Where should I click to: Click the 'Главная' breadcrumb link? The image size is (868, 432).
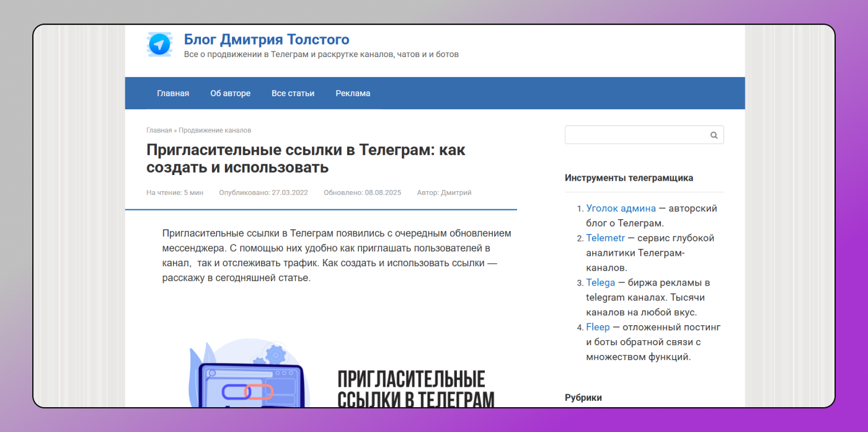point(159,130)
